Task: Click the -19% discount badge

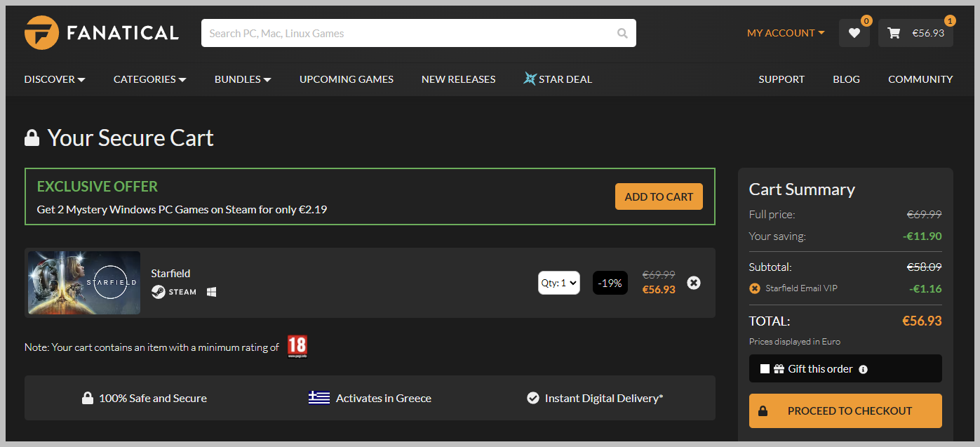Action: pyautogui.click(x=610, y=283)
